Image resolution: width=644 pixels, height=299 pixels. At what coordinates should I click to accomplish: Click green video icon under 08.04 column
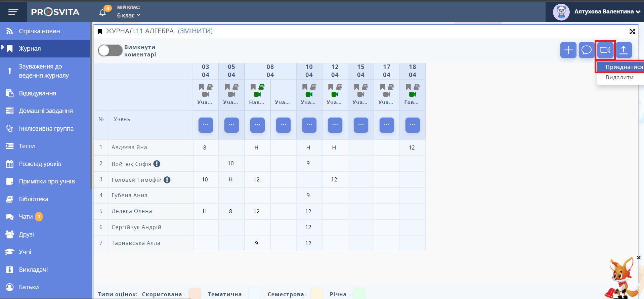pos(257,94)
